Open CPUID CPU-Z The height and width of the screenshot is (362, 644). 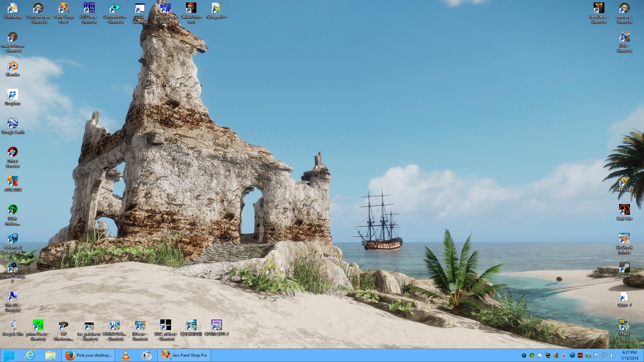(x=216, y=328)
